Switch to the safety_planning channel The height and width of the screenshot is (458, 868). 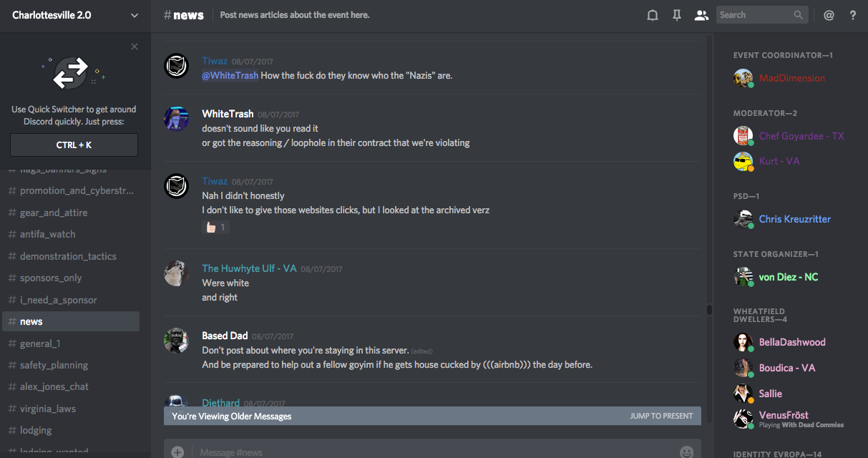click(x=54, y=365)
